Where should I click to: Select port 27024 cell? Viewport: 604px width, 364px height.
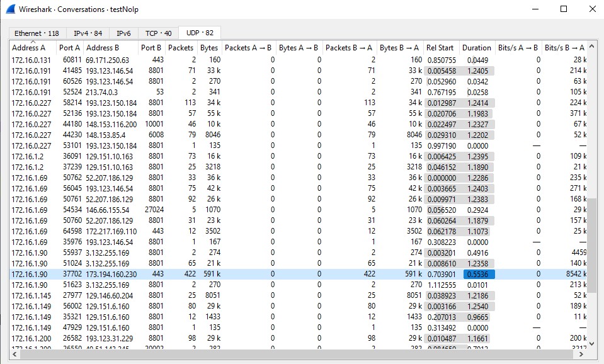pyautogui.click(x=154, y=210)
